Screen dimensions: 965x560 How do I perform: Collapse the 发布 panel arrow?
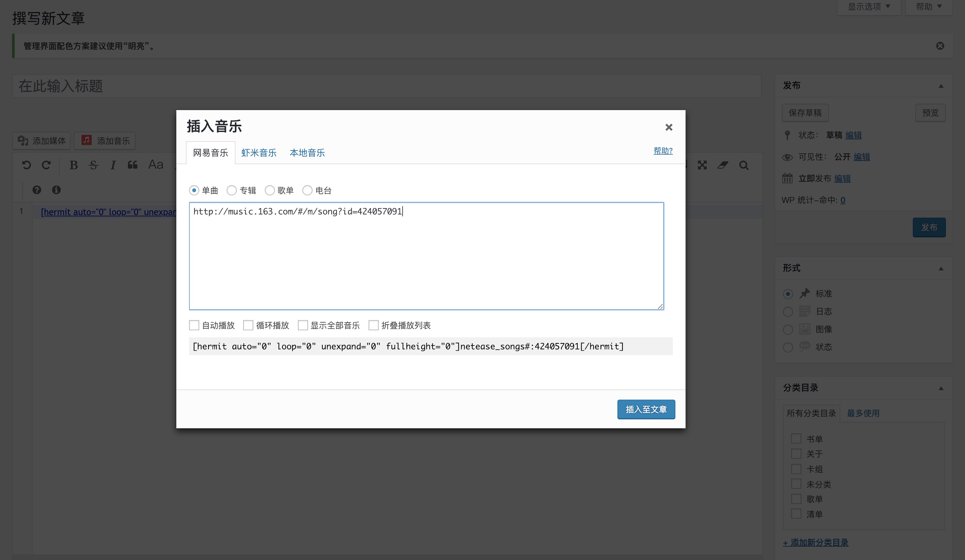(940, 86)
